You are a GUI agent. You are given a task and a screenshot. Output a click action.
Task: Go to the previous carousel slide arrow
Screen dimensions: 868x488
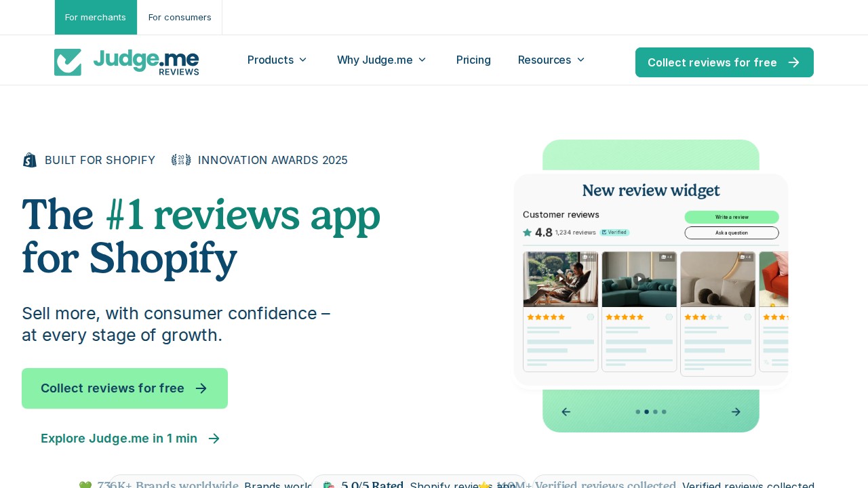point(566,412)
